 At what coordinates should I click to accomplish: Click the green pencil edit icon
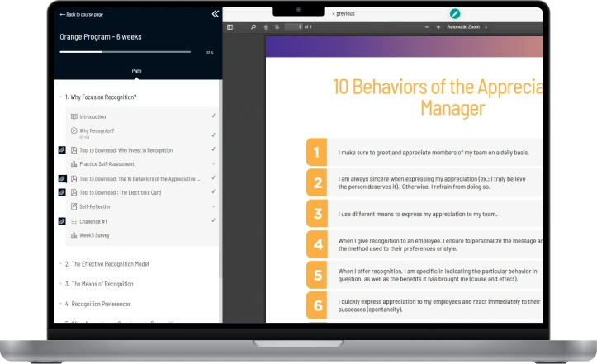(x=454, y=14)
